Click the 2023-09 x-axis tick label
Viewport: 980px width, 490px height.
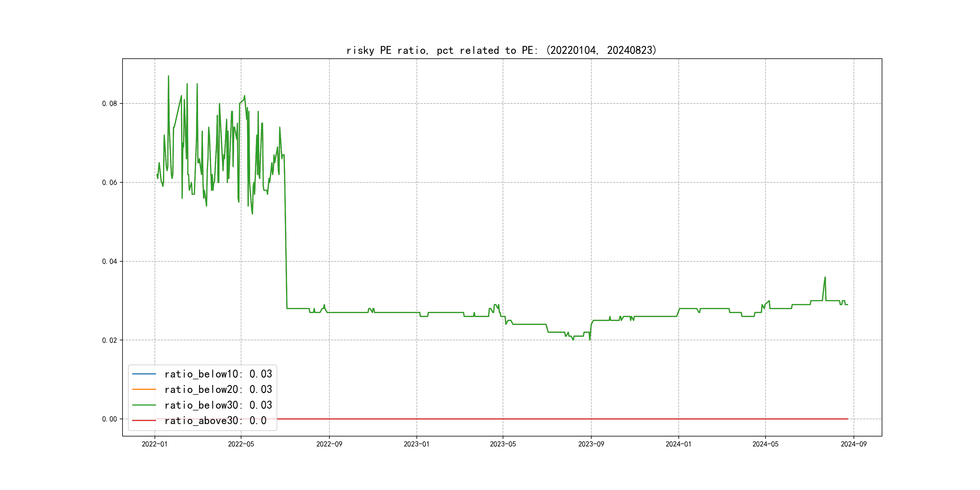pos(591,444)
